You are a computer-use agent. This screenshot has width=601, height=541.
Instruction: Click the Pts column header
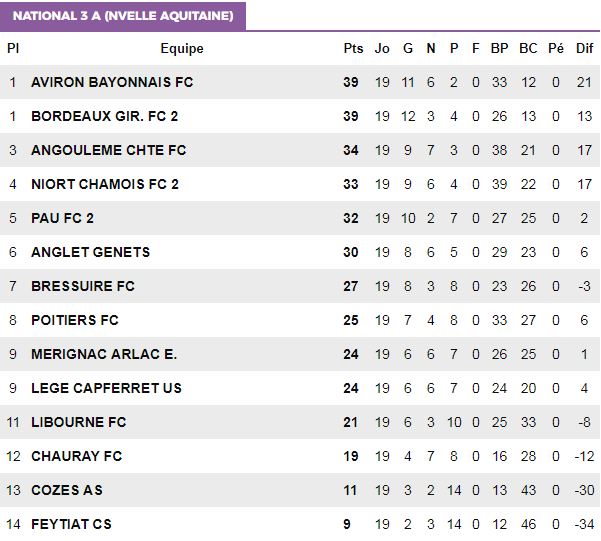(x=353, y=49)
